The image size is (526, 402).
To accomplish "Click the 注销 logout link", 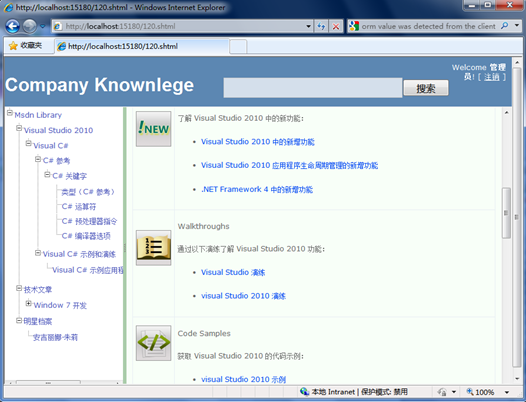I will click(491, 77).
